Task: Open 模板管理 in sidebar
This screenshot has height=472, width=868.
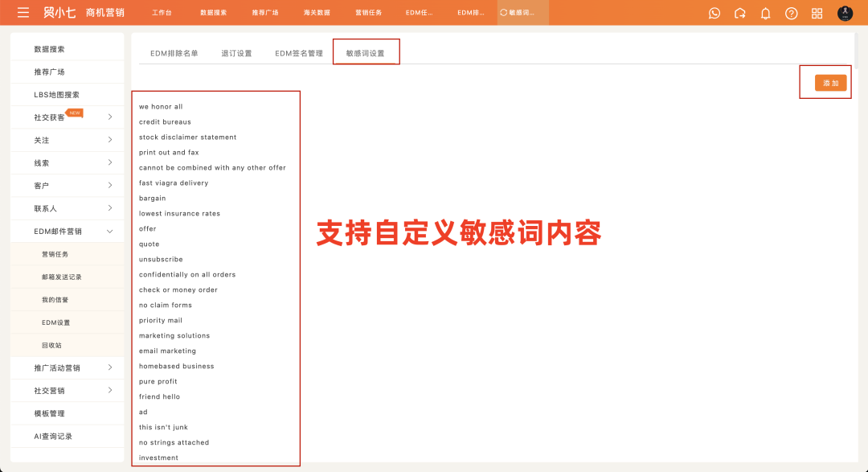Action: coord(49,412)
